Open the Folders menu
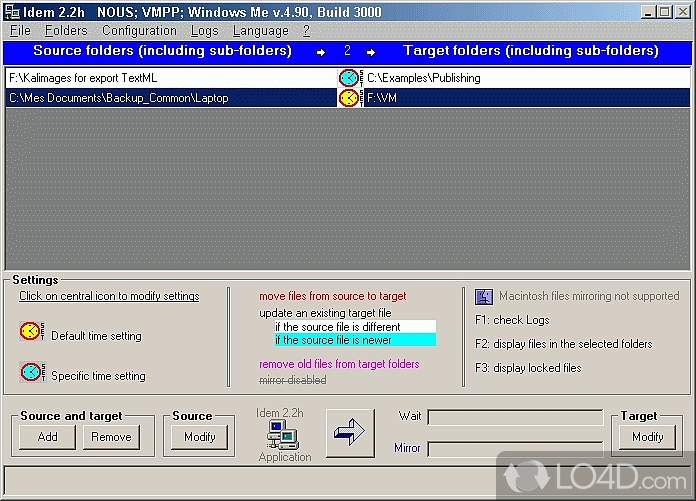This screenshot has height=501, width=696. point(66,31)
